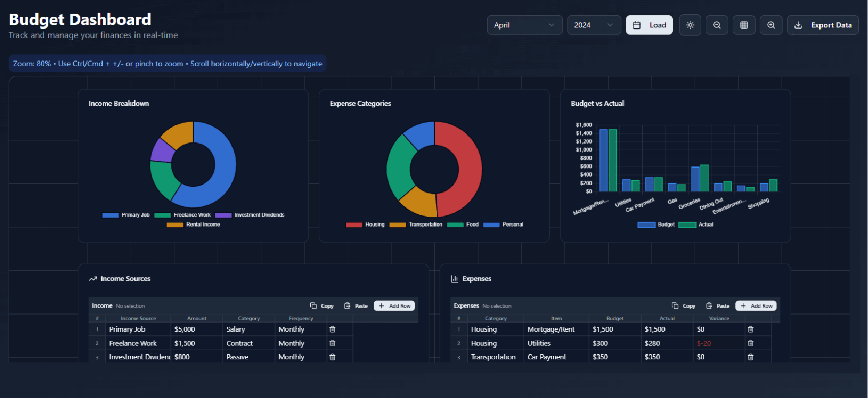Open the April month dropdown

tap(525, 25)
